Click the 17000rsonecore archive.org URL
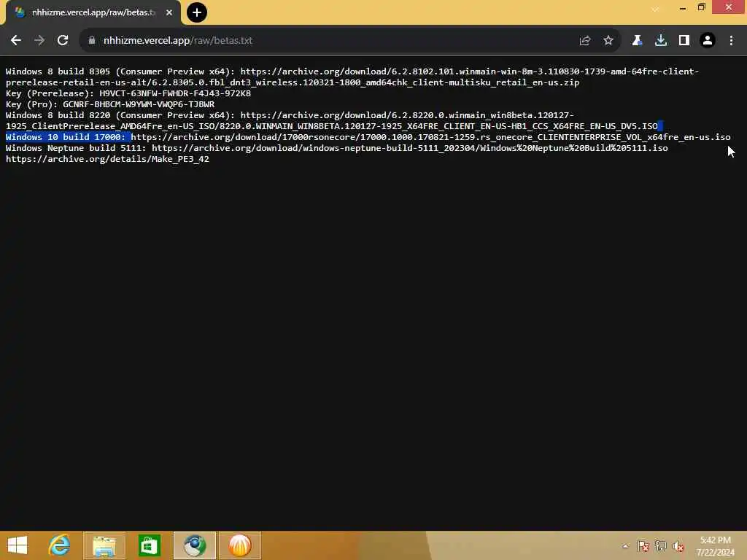747x560 pixels. (430, 137)
